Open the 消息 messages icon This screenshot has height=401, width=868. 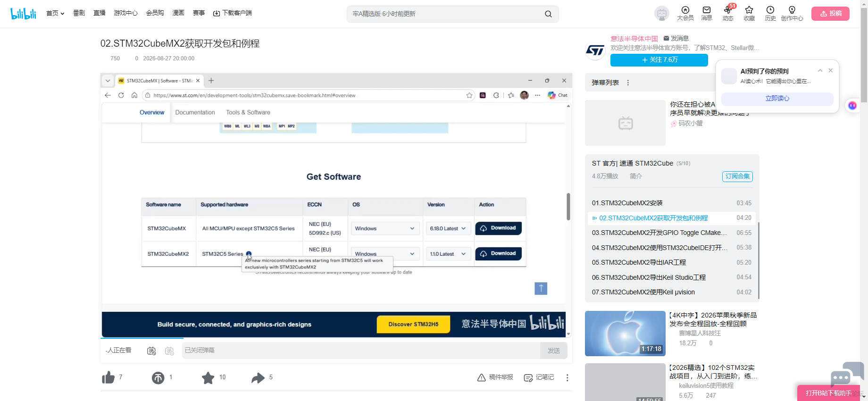(x=707, y=14)
